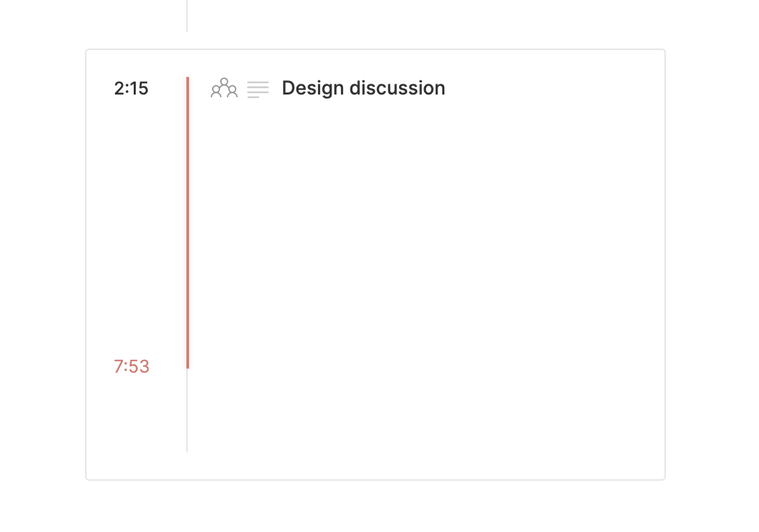Click the minutes "15" in the start time

tap(140, 88)
